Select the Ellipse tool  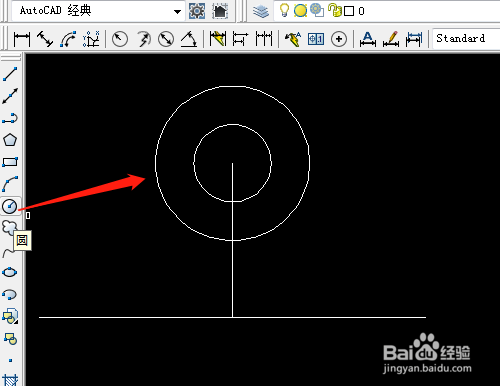click(9, 272)
